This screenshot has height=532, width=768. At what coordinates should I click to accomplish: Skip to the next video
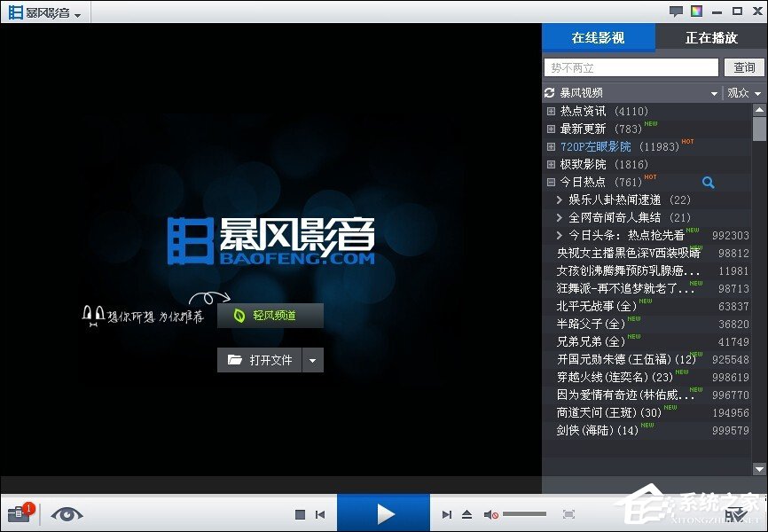point(446,513)
